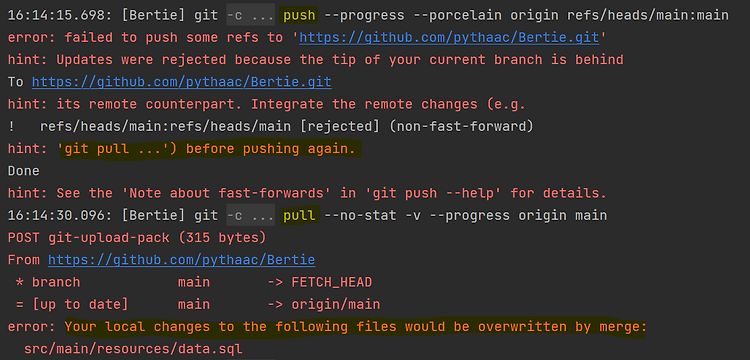Click the 'POST git-upload-pack (315 bytes)' line
The height and width of the screenshot is (360, 750).
137,238
